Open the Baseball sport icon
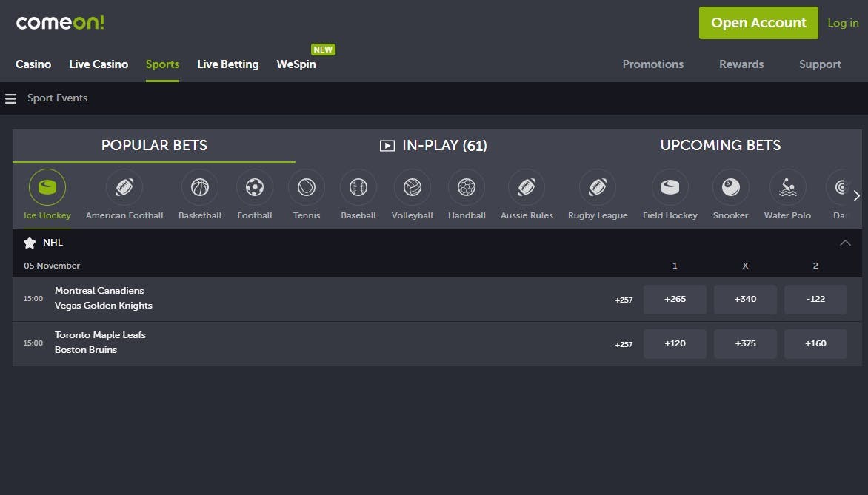The image size is (868, 495). pyautogui.click(x=358, y=187)
